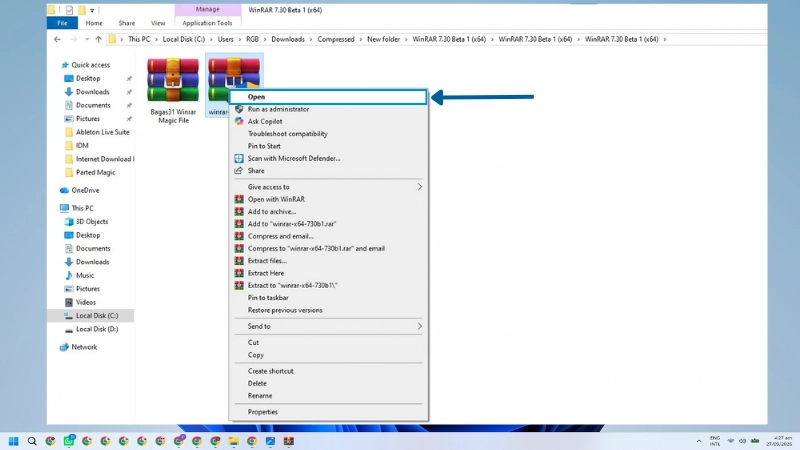
Task: Select Pin to taskbar
Action: 328,298
